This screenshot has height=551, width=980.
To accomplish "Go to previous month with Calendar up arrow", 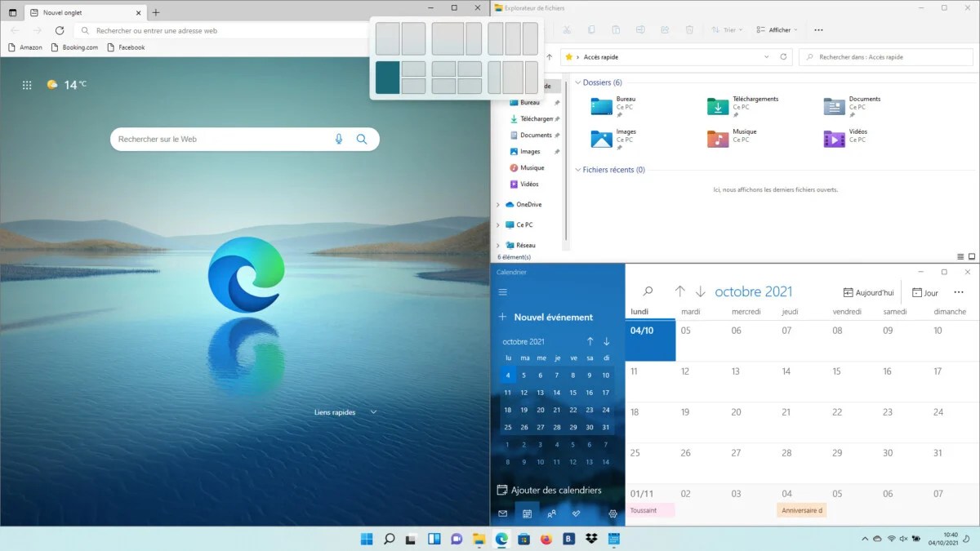I will pos(679,291).
